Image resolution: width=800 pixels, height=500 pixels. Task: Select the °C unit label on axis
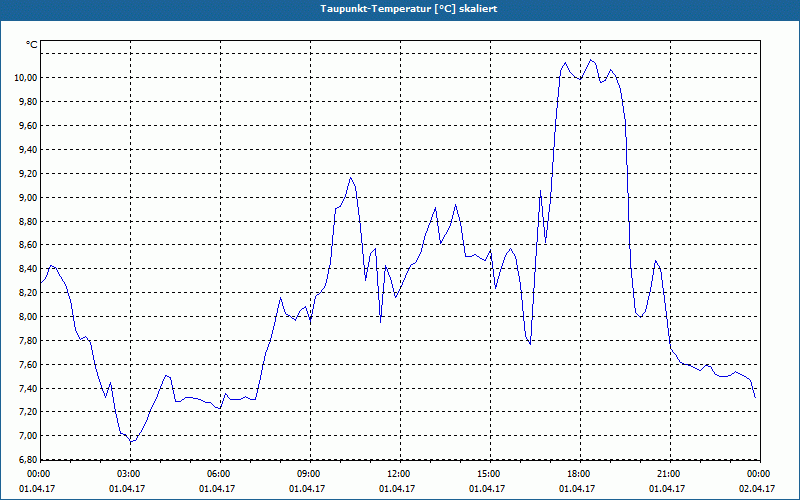click(x=32, y=45)
